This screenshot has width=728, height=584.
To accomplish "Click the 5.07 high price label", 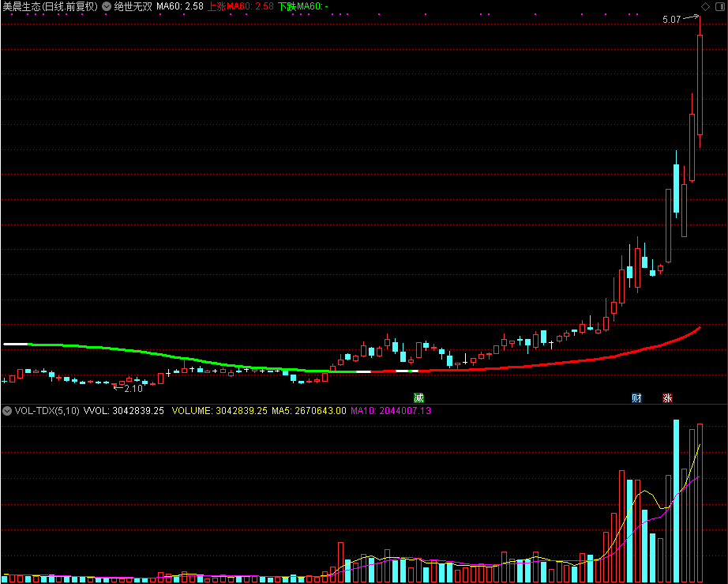I will pos(671,20).
